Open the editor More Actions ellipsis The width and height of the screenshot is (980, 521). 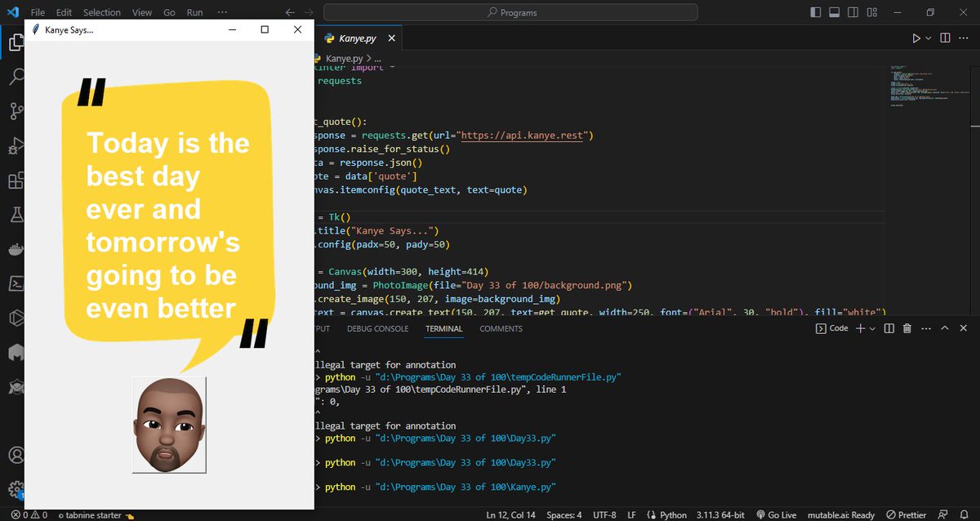click(964, 38)
